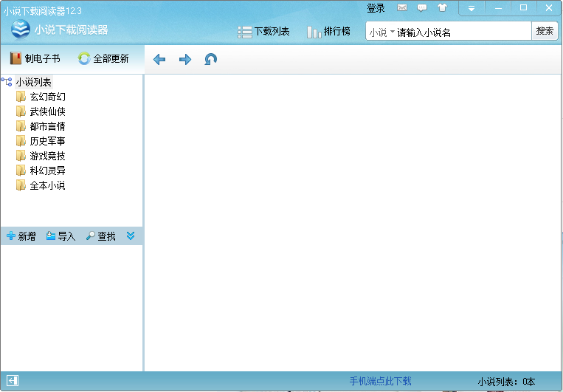
Task: Click the 导入 import button
Action: click(61, 236)
